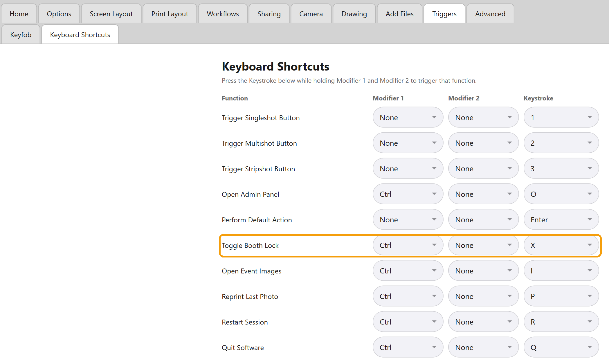Screen dimensions: 609x364
Task: Click the 'Perform Default Action' function label
Action: (x=257, y=220)
